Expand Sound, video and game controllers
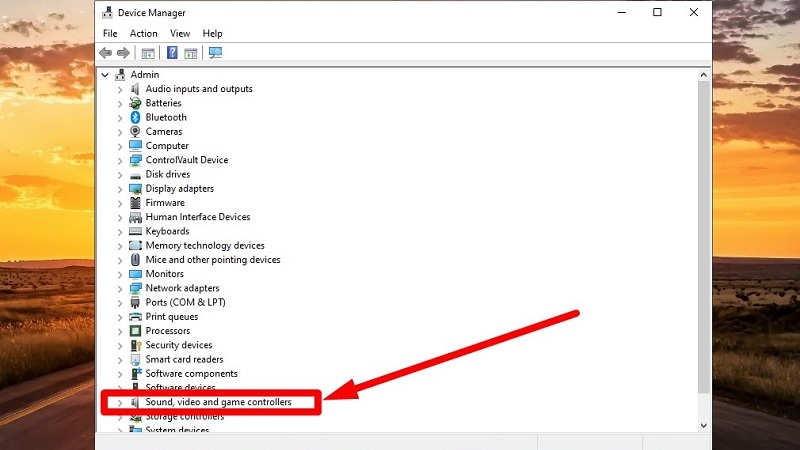This screenshot has width=800, height=450. (120, 403)
